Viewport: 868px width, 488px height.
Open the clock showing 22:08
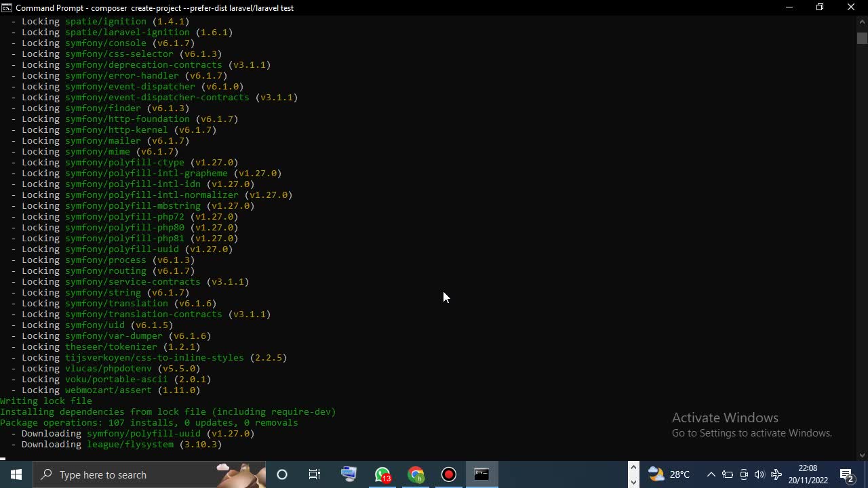[808, 474]
